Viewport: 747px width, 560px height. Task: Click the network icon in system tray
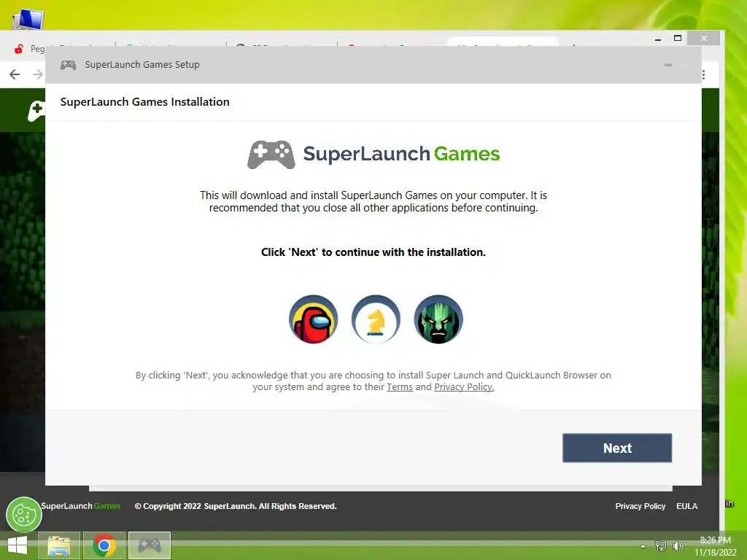660,545
